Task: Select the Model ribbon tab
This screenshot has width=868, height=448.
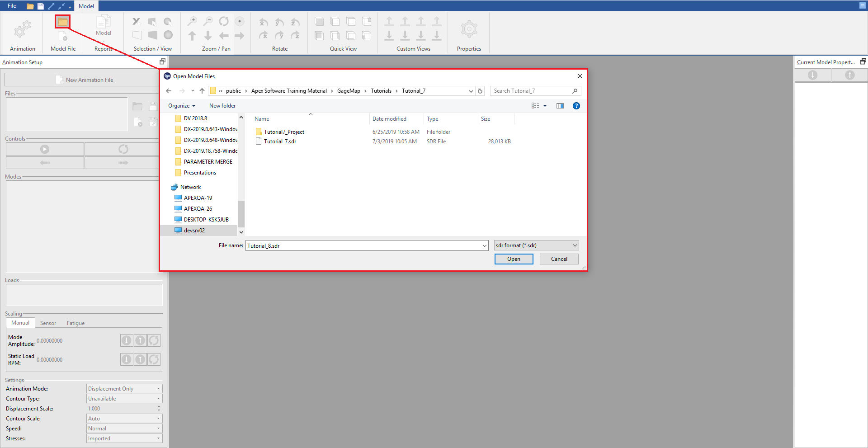Action: (86, 6)
